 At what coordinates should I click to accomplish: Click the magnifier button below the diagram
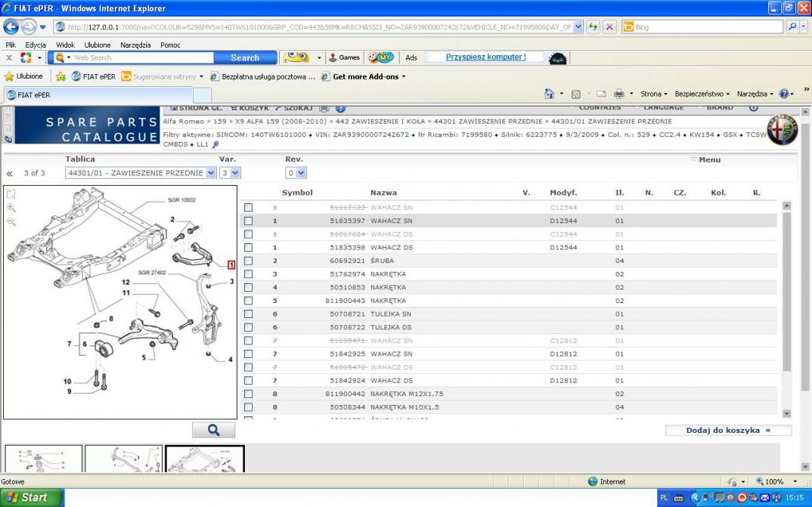213,430
